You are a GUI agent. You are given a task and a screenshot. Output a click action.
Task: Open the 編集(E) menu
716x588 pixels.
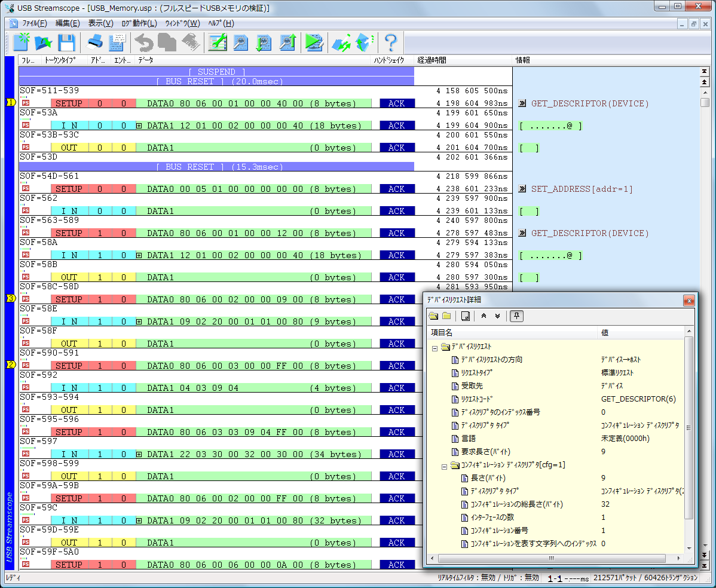pos(67,23)
